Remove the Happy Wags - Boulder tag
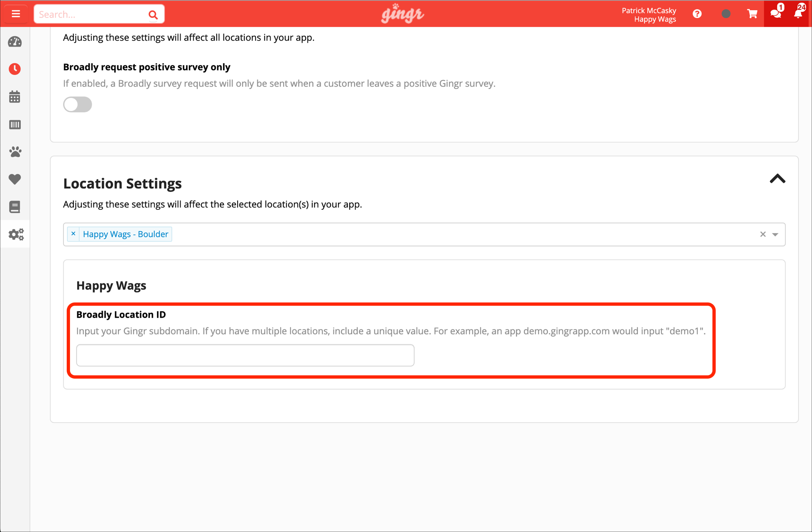The width and height of the screenshot is (812, 532). click(x=73, y=233)
